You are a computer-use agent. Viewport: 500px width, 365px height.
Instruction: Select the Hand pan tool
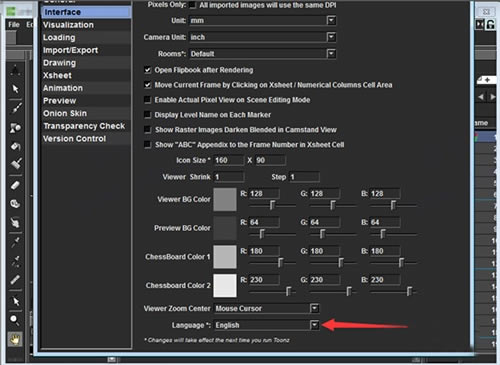[x=15, y=339]
